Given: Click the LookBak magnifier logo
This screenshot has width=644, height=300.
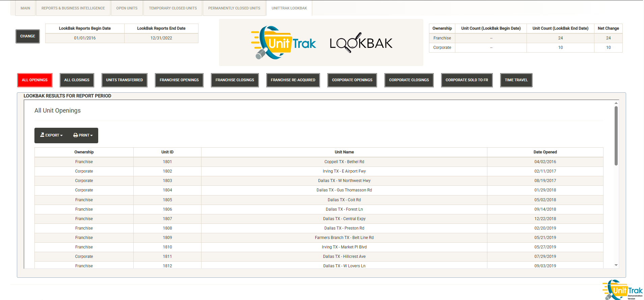Looking at the screenshot, I should (x=361, y=43).
